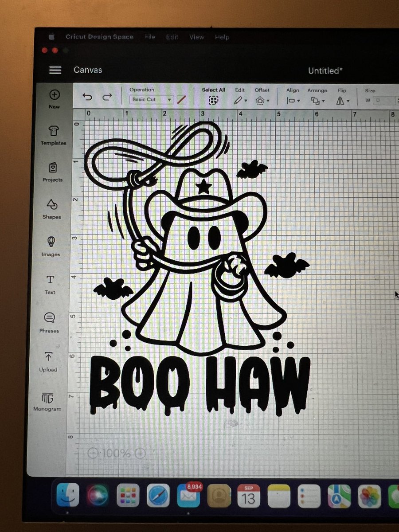Click the Select All icon
399x532 pixels.
[214, 100]
